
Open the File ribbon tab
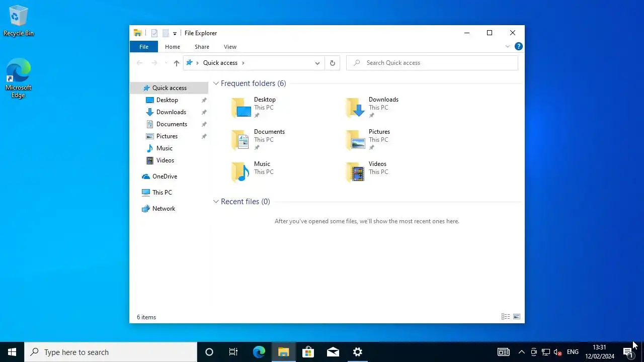(x=144, y=47)
